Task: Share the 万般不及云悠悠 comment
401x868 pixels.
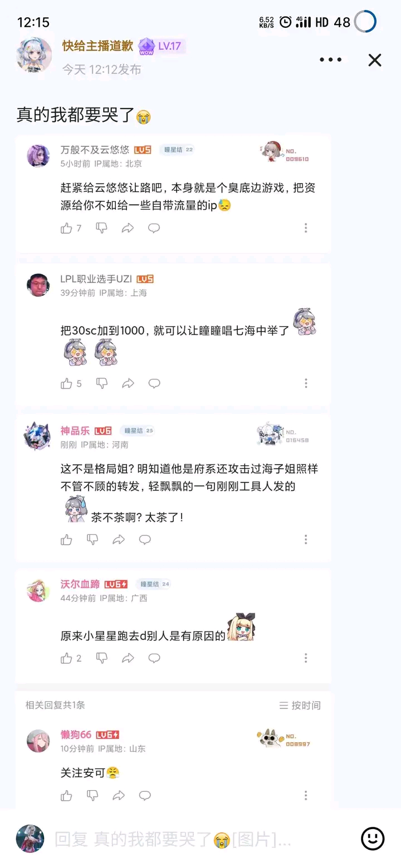Action: click(128, 228)
